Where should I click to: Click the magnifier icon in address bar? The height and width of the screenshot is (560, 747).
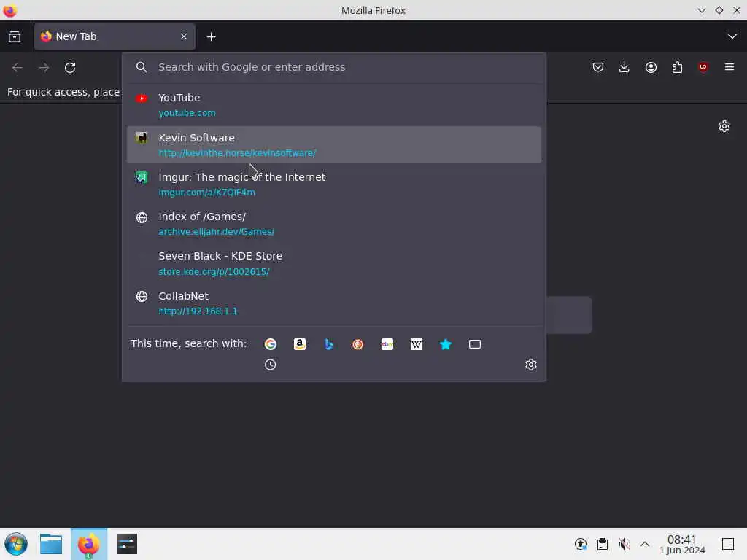tap(142, 67)
